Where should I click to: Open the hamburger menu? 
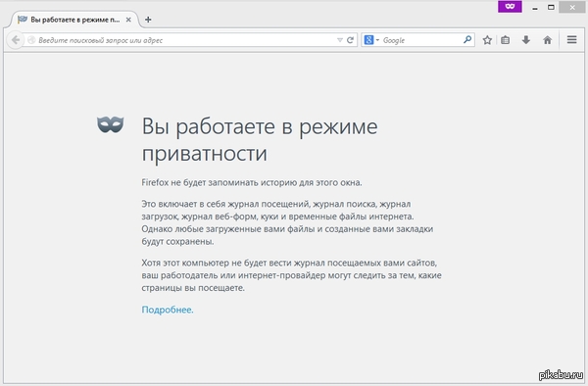[572, 39]
